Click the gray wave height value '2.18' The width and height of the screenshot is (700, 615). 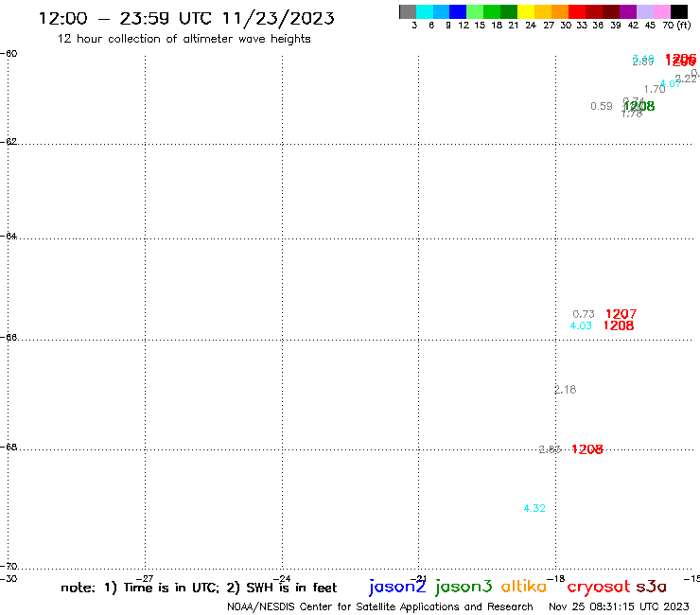(x=565, y=390)
